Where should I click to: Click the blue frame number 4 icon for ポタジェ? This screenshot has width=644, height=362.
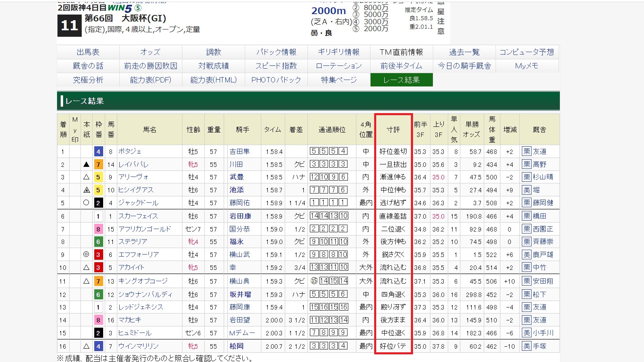[x=98, y=152]
